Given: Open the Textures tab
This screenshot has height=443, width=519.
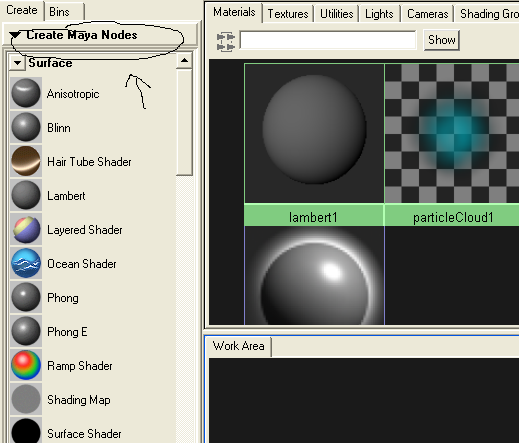Looking at the screenshot, I should pyautogui.click(x=288, y=14).
